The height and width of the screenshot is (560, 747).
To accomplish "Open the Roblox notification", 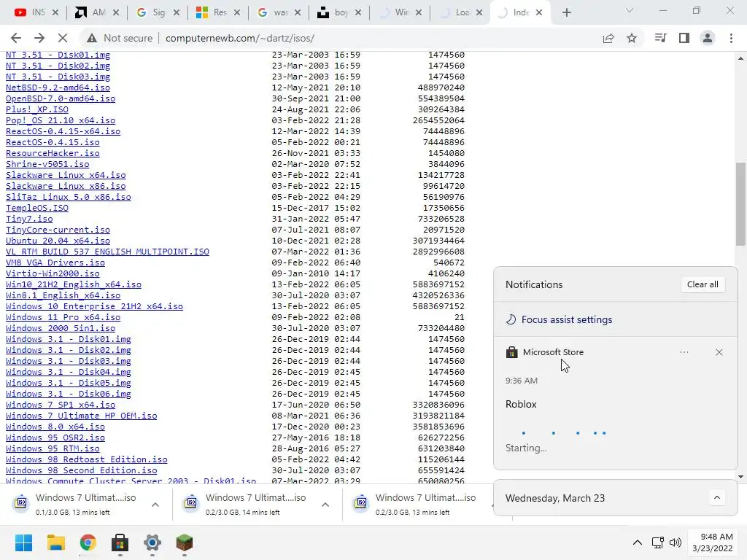I will point(616,404).
